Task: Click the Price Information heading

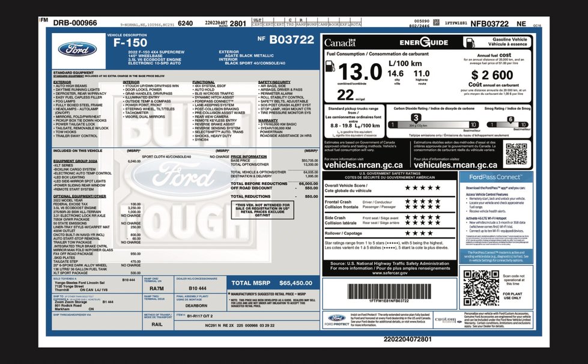Action: [x=249, y=157]
